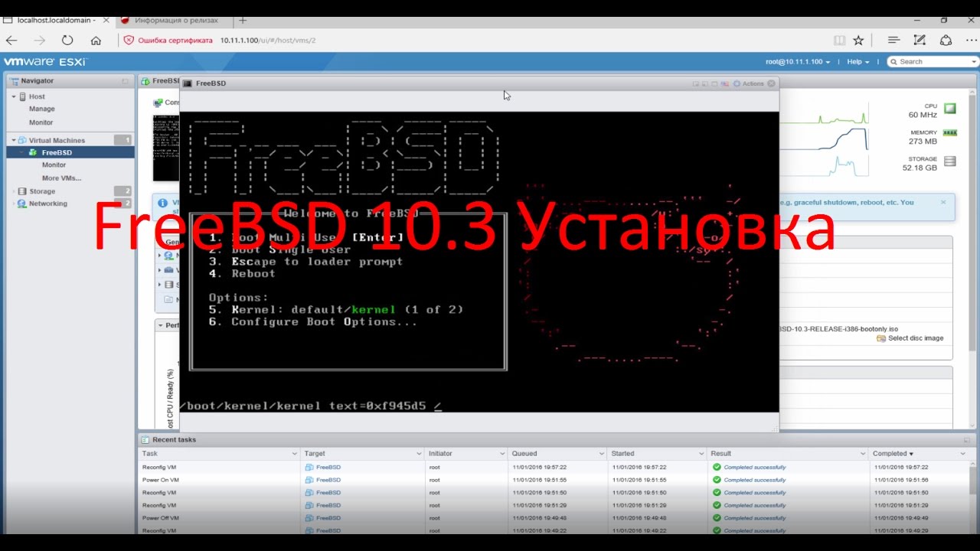Expand the Networking tree node
This screenshot has height=551, width=980.
(x=14, y=204)
